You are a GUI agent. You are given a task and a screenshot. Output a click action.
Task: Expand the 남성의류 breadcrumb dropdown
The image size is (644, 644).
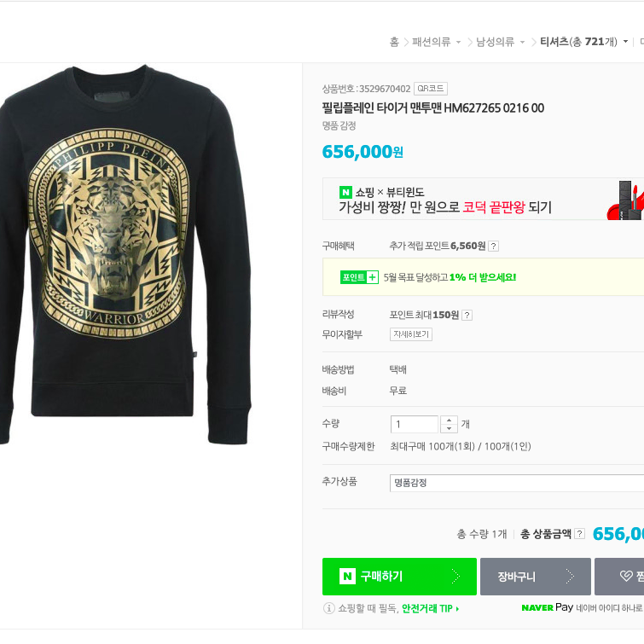click(522, 42)
